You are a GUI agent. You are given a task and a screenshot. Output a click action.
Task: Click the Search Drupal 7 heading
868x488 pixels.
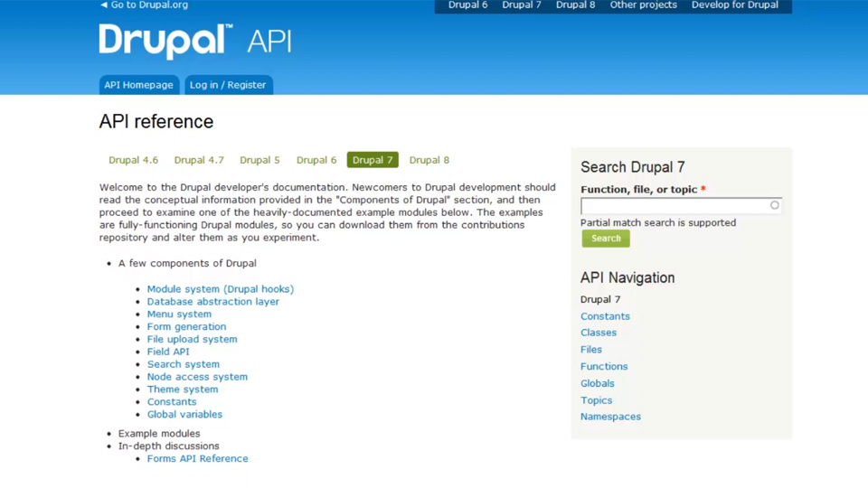[x=633, y=167]
